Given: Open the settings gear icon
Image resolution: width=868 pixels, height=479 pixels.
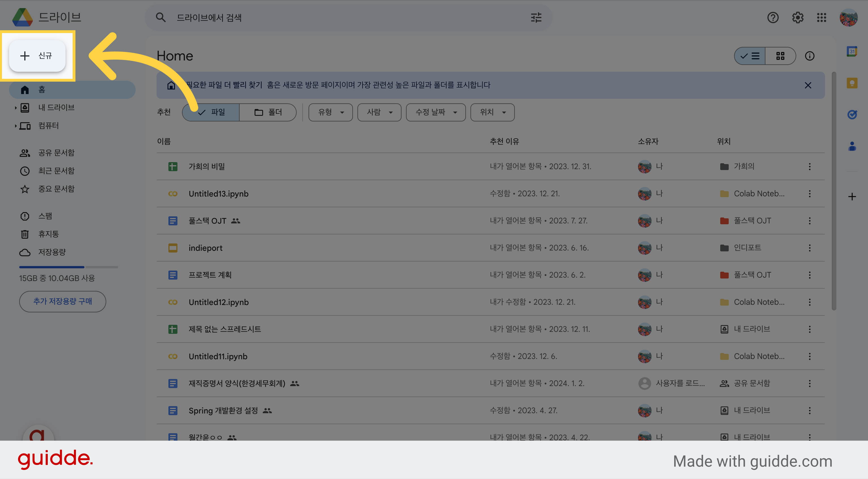Looking at the screenshot, I should (797, 18).
